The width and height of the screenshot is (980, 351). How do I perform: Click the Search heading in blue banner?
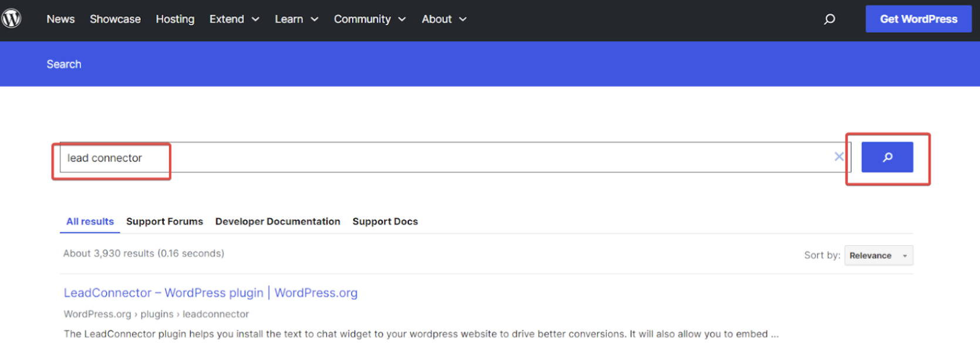pos(64,64)
